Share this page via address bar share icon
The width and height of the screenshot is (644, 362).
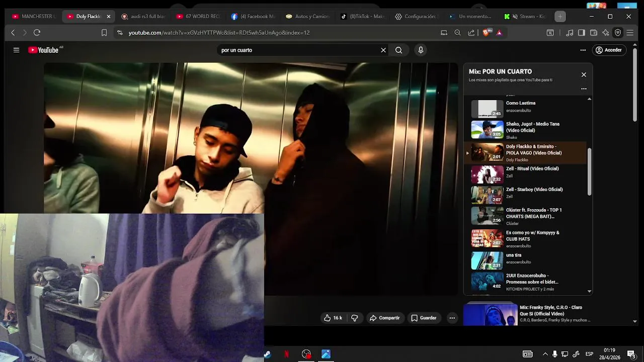tap(471, 33)
